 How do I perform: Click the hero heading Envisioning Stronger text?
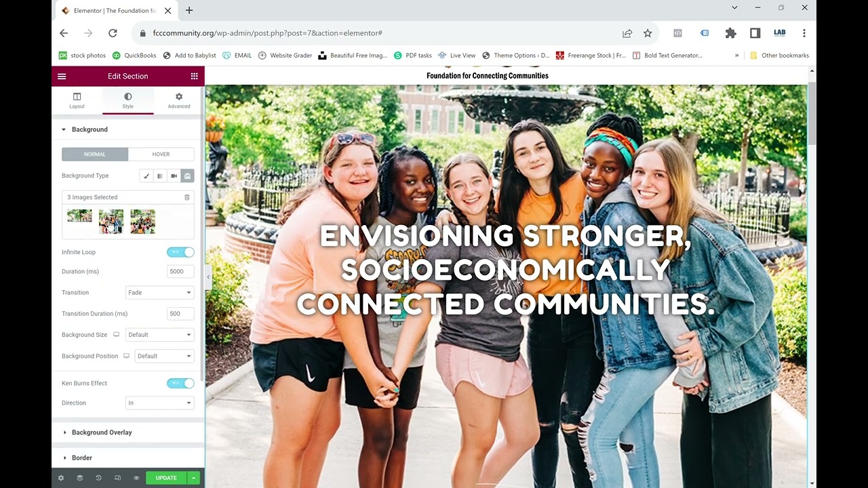pos(506,270)
